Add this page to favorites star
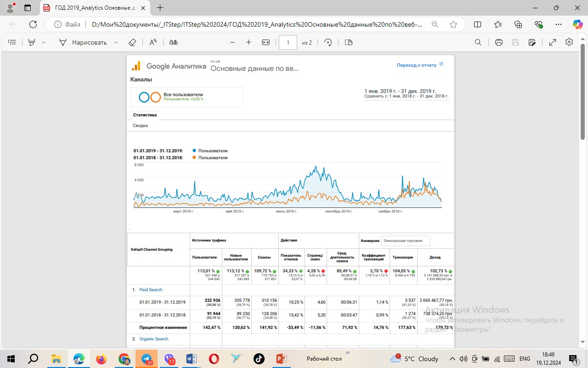 (x=453, y=24)
